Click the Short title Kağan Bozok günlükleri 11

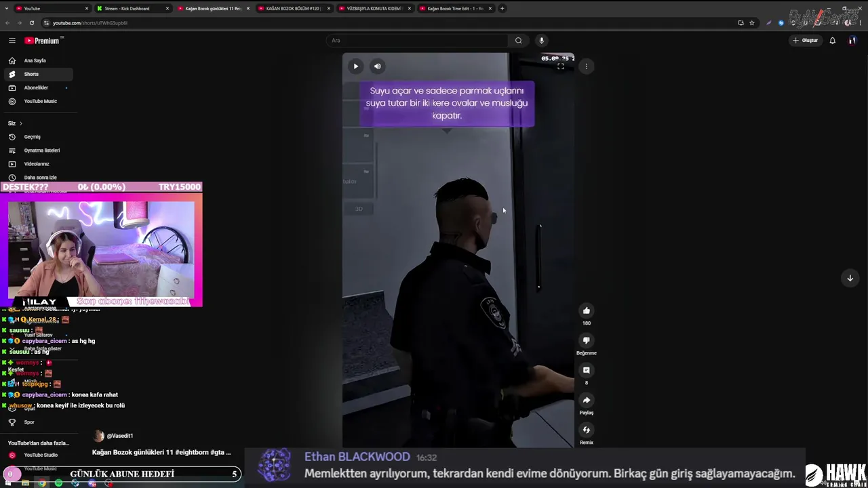161,452
